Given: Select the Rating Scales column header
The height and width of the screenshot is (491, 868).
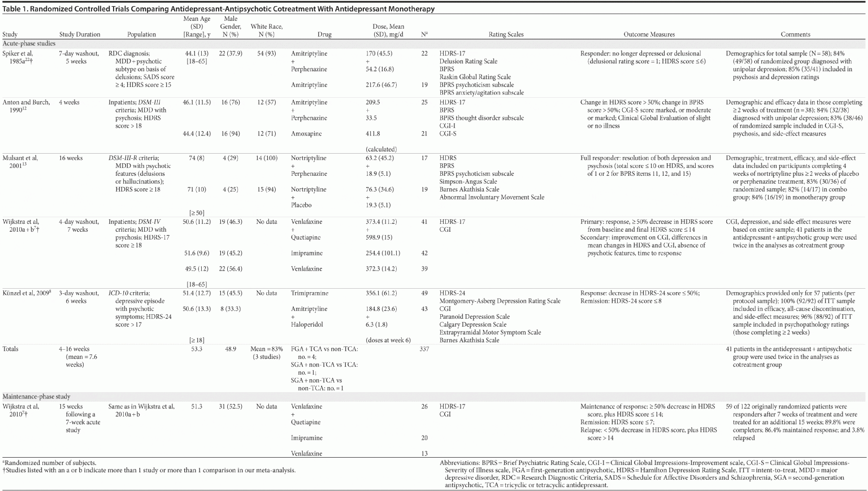Looking at the screenshot, I should click(x=506, y=34).
